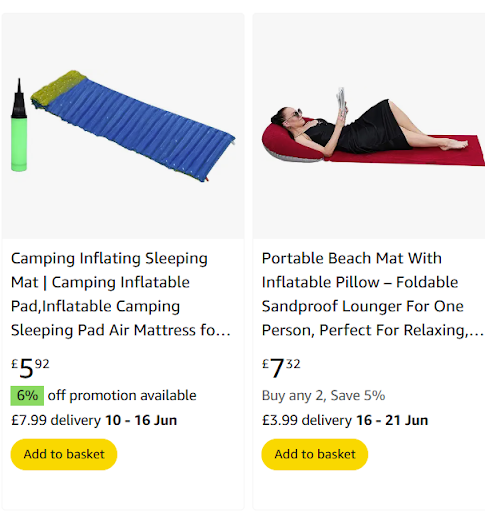Click the red beach mat product photo
The height and width of the screenshot is (512, 485).
[x=373, y=126]
